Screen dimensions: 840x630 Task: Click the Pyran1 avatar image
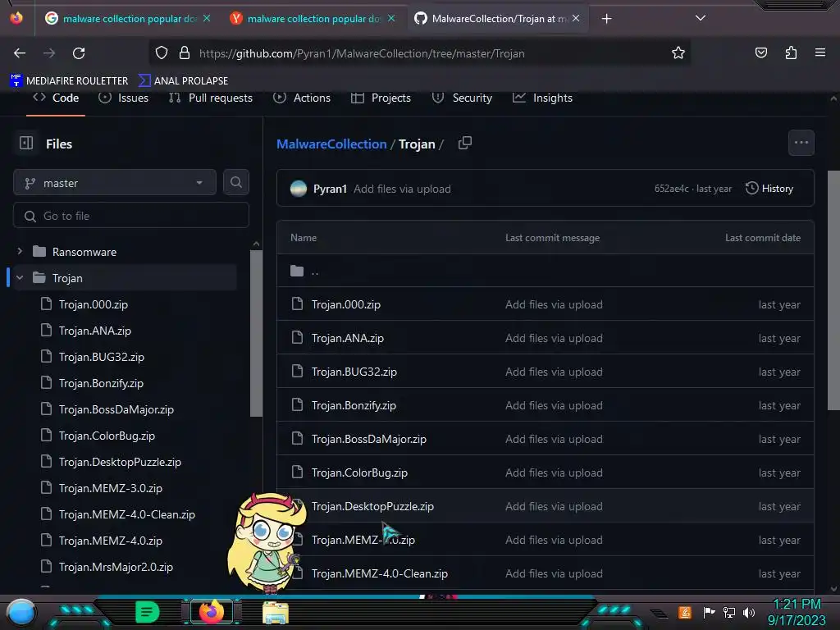pyautogui.click(x=299, y=189)
